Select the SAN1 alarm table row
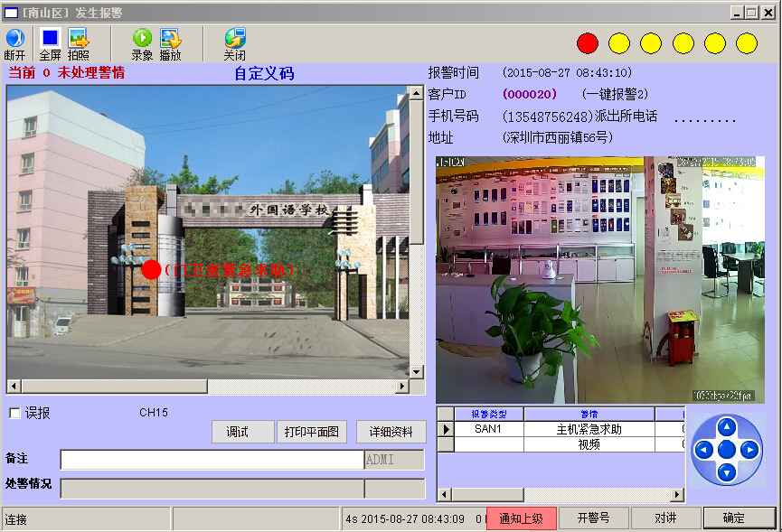782x532 pixels. pyautogui.click(x=487, y=429)
